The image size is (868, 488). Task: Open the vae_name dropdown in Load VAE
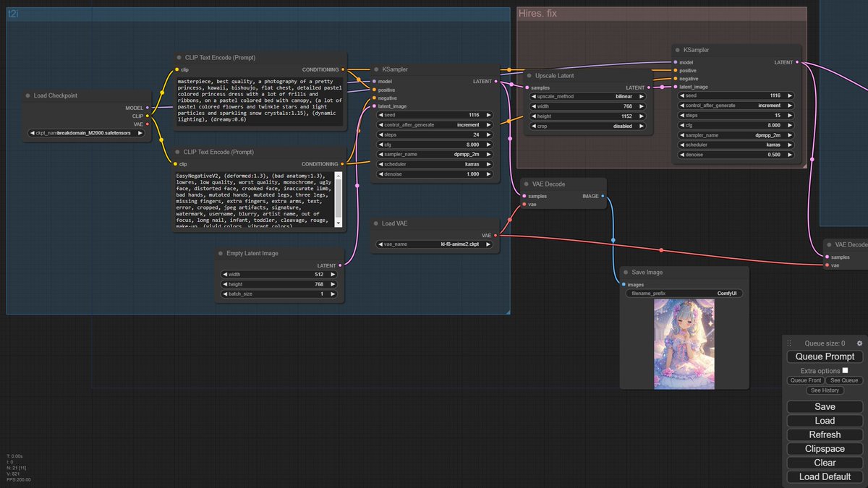434,245
